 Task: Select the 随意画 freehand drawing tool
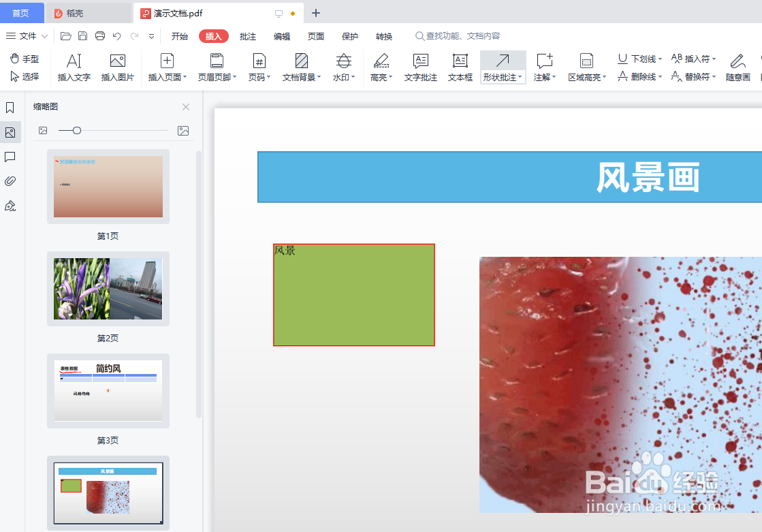[738, 67]
